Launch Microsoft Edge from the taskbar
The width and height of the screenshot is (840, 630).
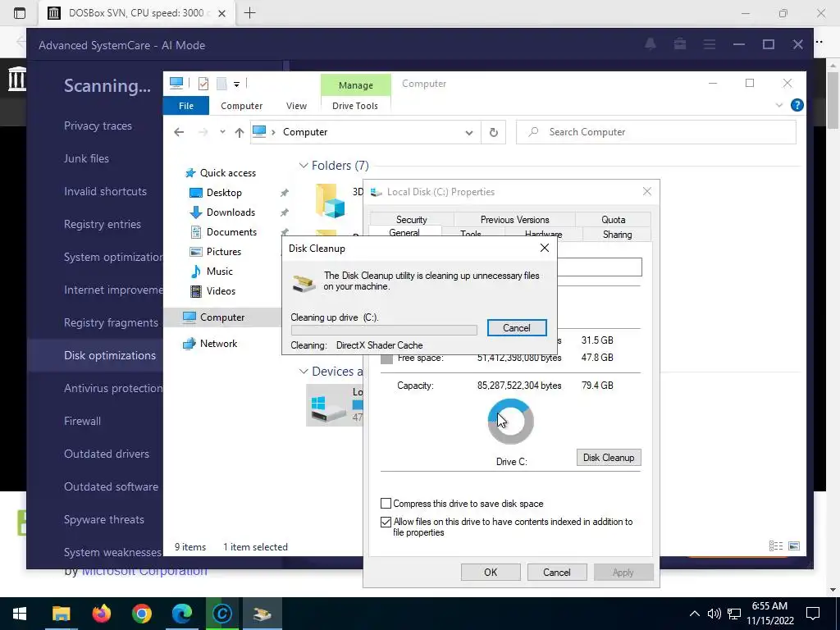(x=181, y=614)
